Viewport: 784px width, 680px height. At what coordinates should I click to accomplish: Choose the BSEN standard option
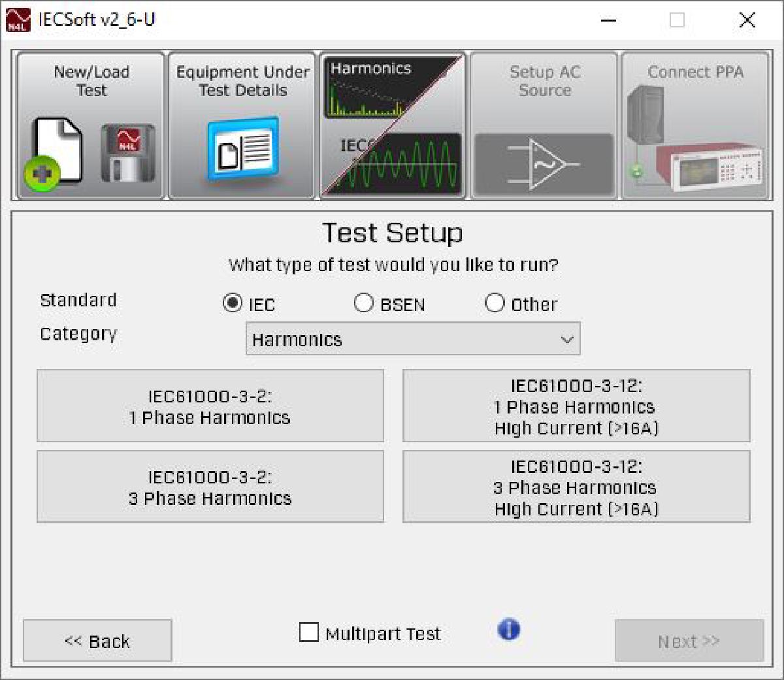point(364,302)
